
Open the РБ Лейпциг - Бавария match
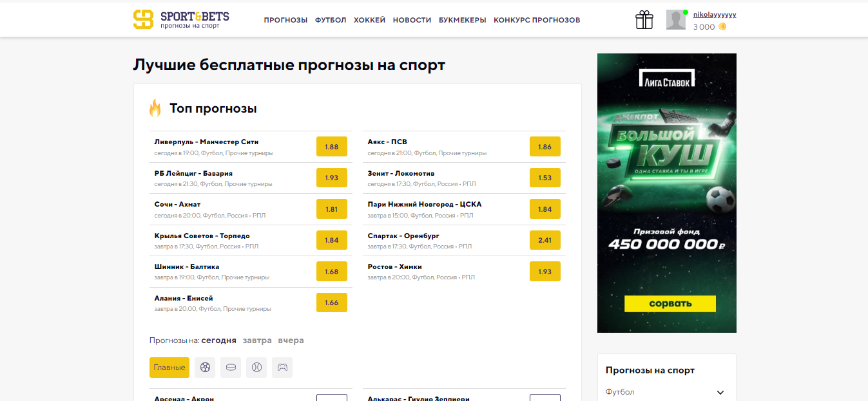pos(193,173)
